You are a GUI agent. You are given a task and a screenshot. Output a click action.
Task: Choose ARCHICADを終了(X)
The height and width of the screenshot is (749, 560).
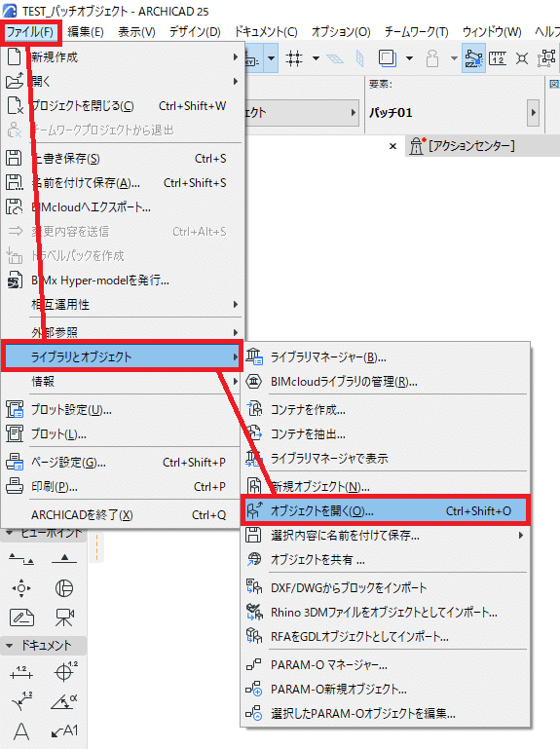tap(123, 515)
